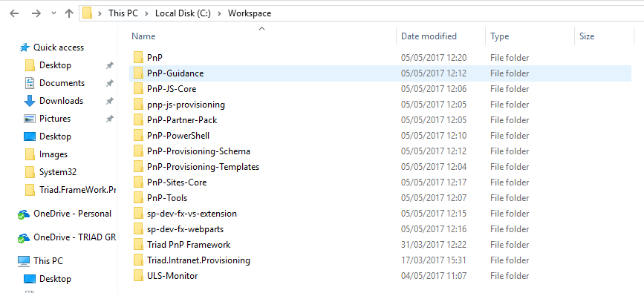This screenshot has height=293, width=644.
Task: Select Workspace breadcrumb in address bar
Action: (250, 13)
